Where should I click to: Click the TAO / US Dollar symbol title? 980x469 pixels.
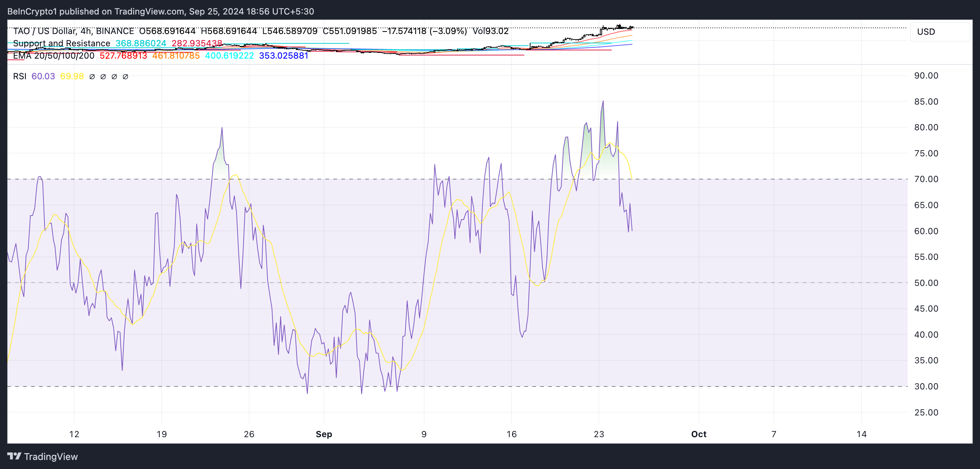pyautogui.click(x=44, y=31)
